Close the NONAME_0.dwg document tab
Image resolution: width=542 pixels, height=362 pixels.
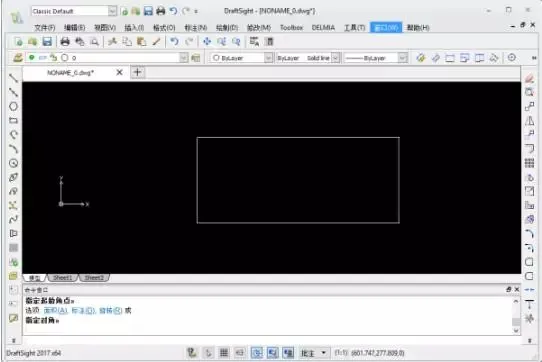pyautogui.click(x=119, y=72)
